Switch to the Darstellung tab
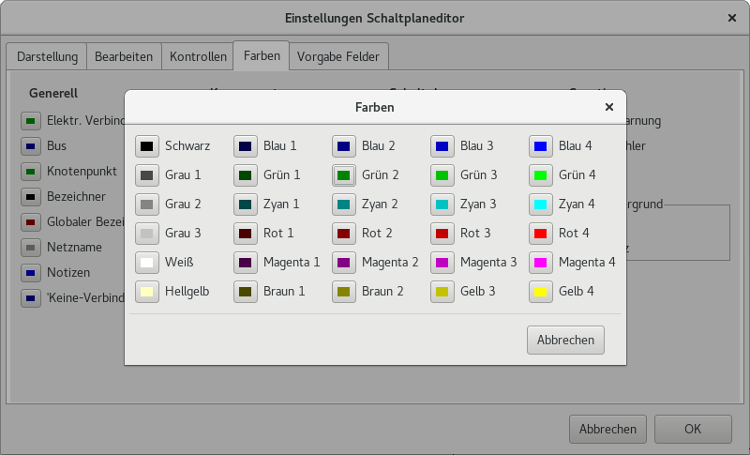750x455 pixels. [x=47, y=56]
